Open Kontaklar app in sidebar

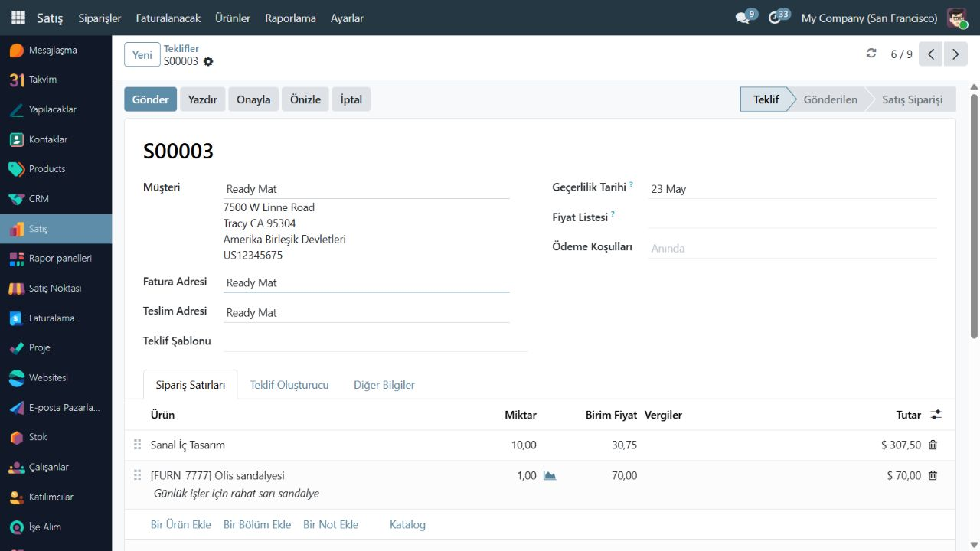click(x=56, y=139)
